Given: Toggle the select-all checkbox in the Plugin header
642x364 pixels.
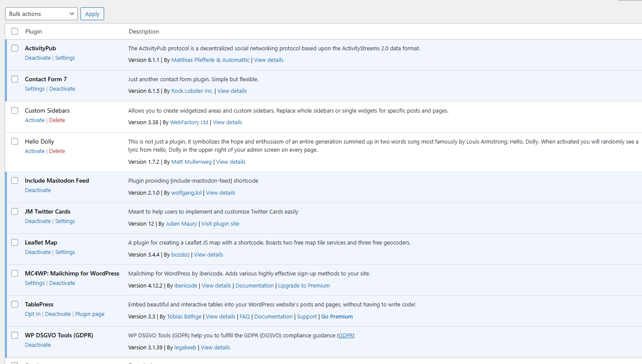Looking at the screenshot, I should coord(15,31).
